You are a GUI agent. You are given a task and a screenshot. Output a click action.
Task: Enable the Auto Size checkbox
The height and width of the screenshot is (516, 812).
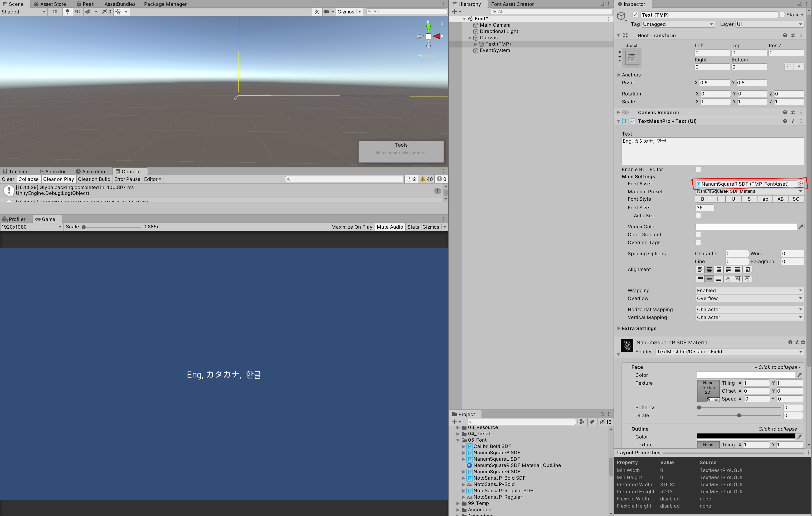pyautogui.click(x=698, y=215)
